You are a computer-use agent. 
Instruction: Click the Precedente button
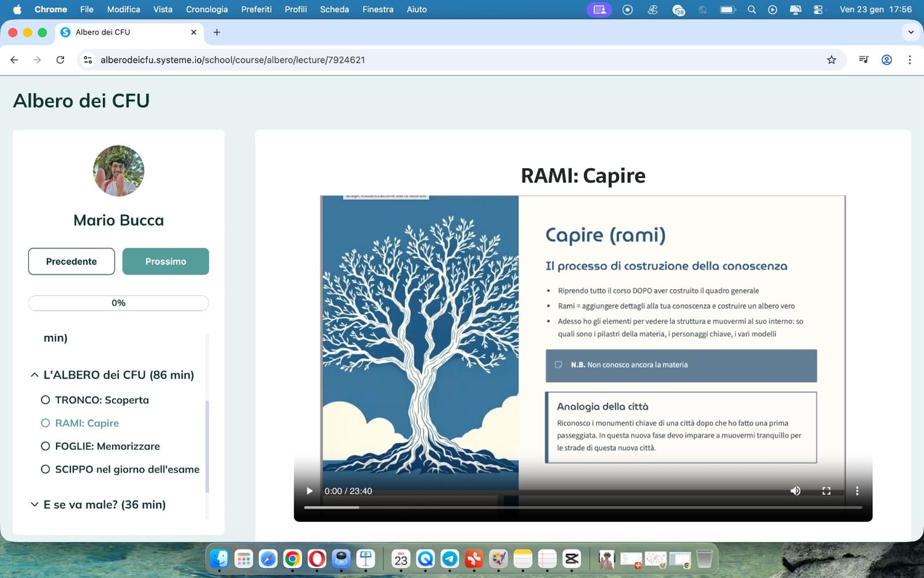coord(71,261)
